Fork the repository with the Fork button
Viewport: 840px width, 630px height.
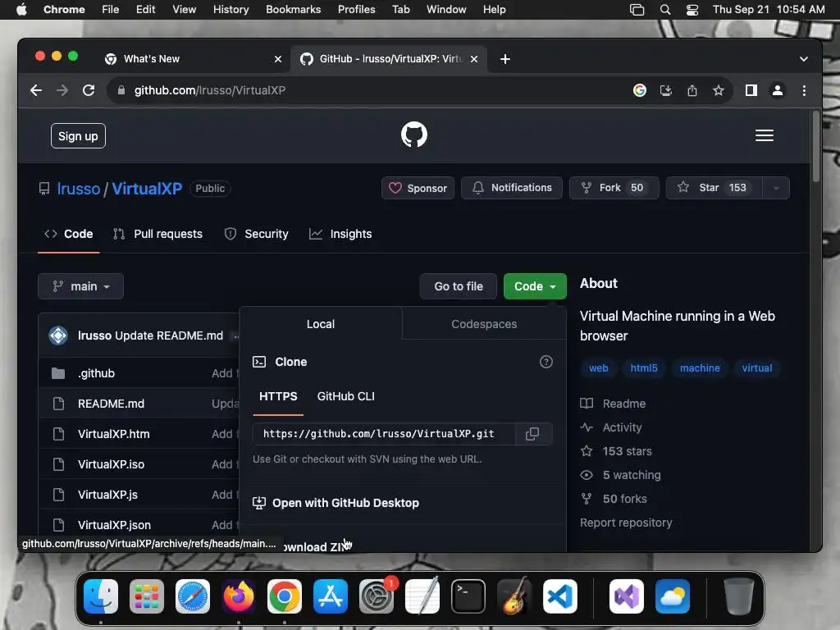pyautogui.click(x=614, y=188)
